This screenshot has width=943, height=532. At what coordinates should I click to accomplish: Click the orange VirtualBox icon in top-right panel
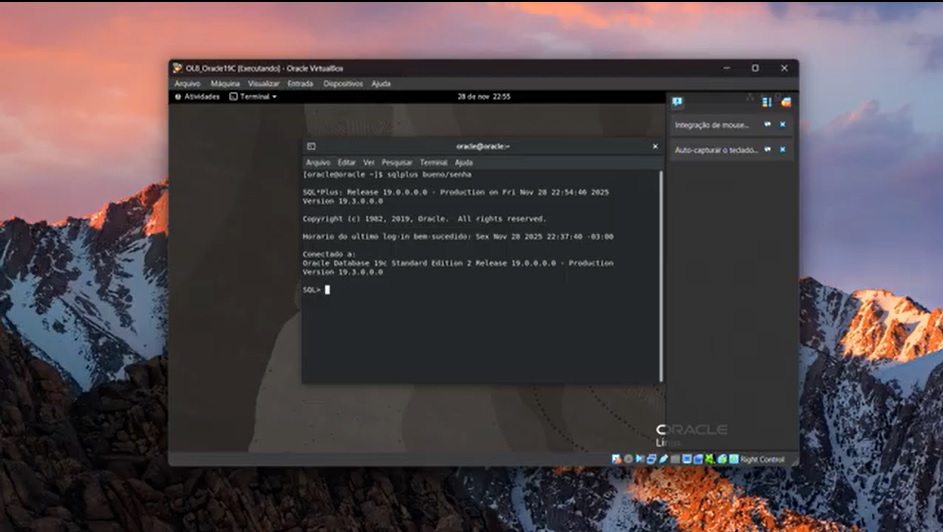tap(786, 102)
